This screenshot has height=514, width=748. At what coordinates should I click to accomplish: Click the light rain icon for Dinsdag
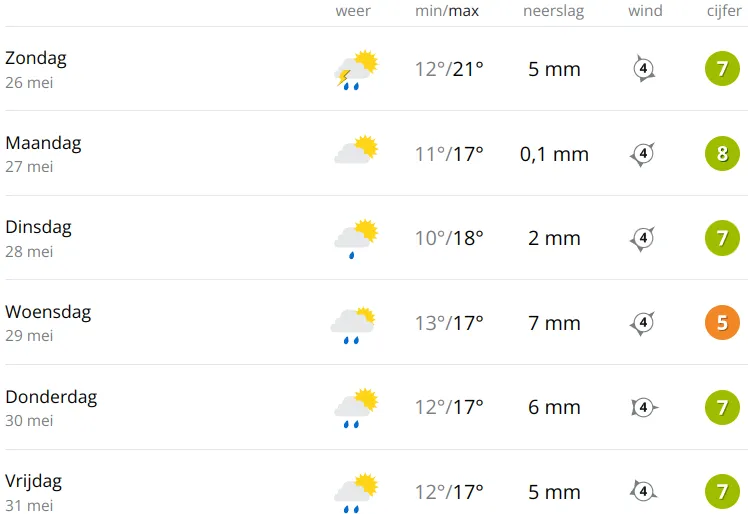[356, 239]
